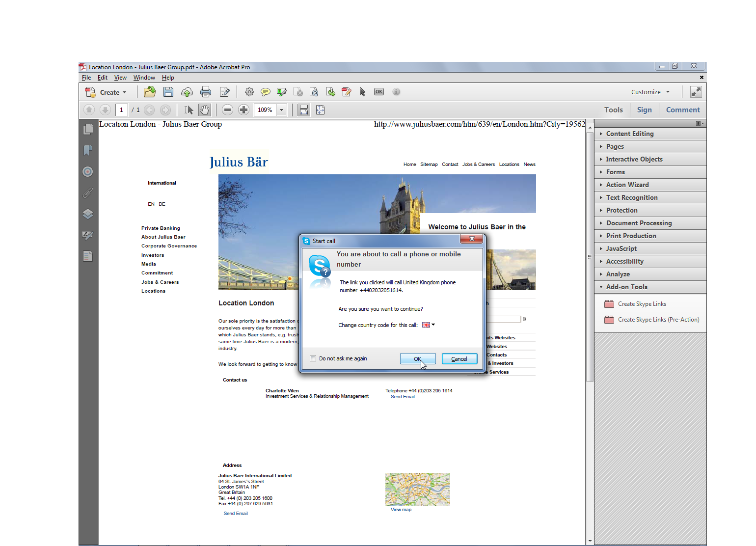The image size is (756, 546).
Task: Switch to the Tools pane tab
Action: pos(613,110)
